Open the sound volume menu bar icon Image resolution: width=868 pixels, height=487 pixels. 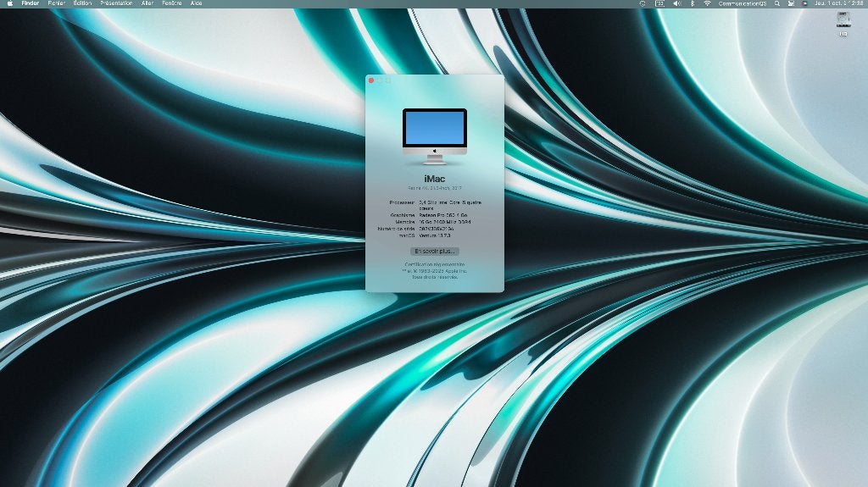(676, 3)
